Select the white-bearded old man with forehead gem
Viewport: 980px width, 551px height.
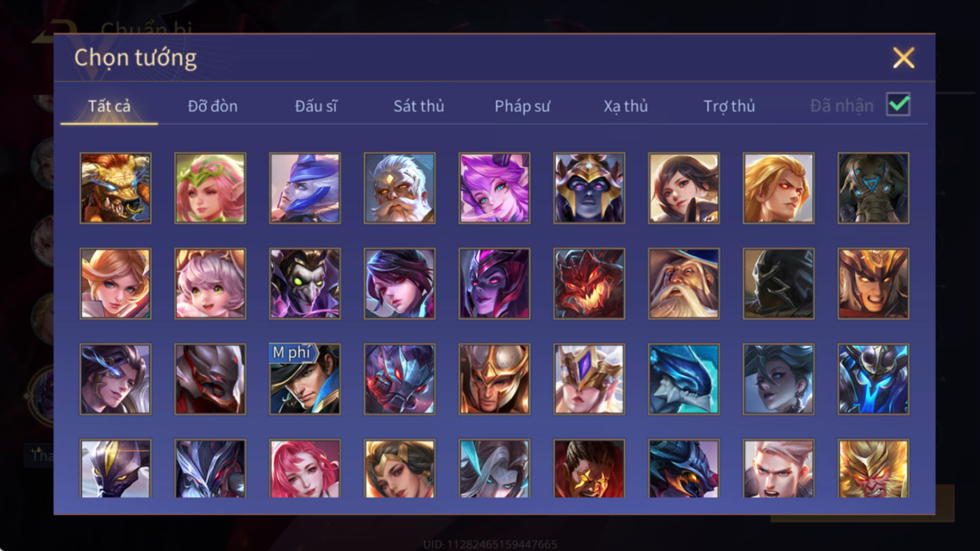click(x=399, y=188)
